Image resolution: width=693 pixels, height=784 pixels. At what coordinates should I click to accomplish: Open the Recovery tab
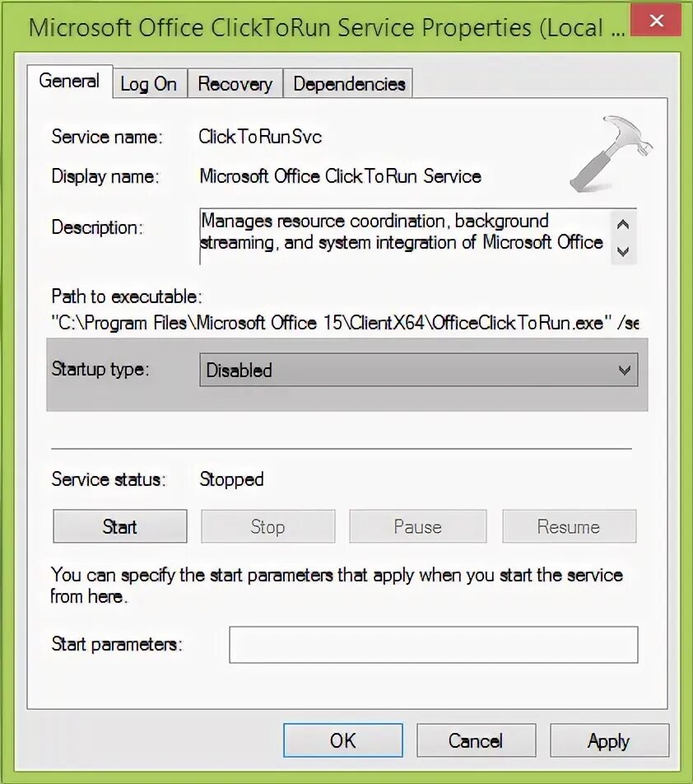235,83
